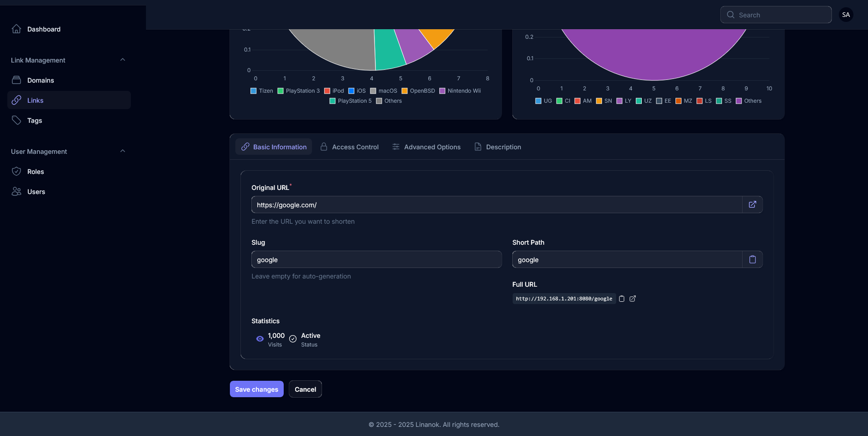The image size is (868, 436).
Task: Open Full URL external link icon
Action: [x=633, y=299]
